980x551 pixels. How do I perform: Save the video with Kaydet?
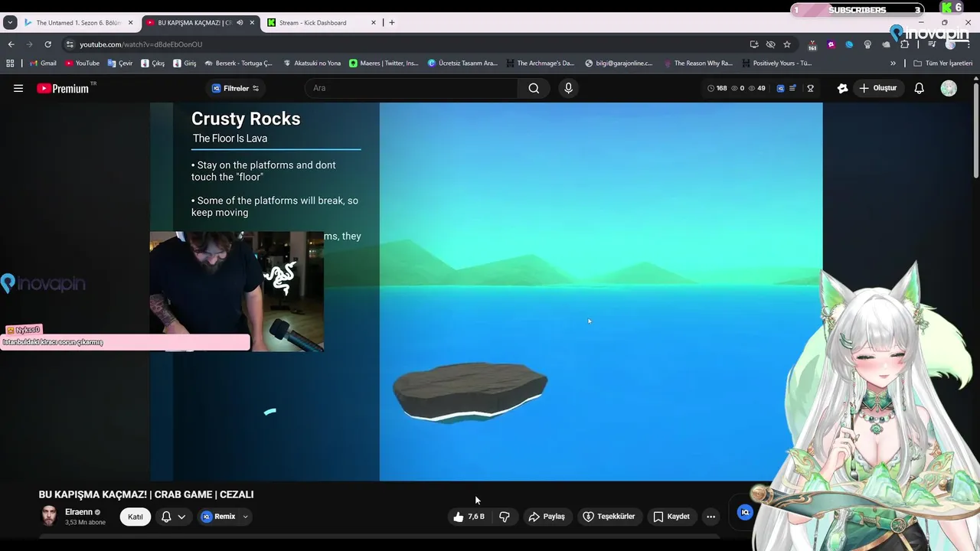tap(671, 517)
